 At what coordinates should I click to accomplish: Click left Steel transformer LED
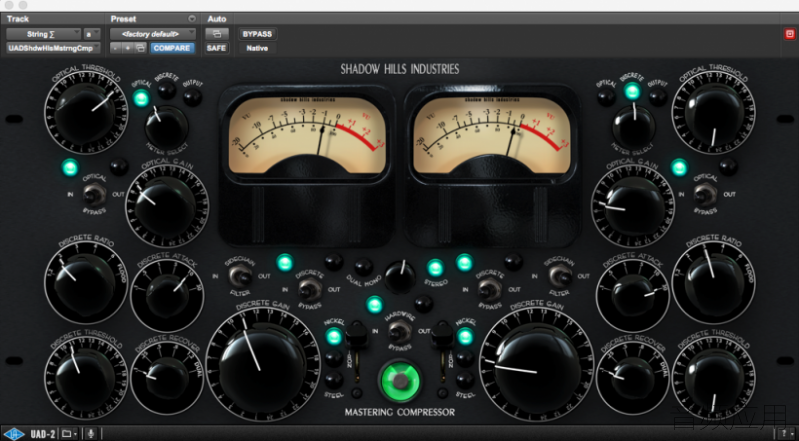point(334,380)
